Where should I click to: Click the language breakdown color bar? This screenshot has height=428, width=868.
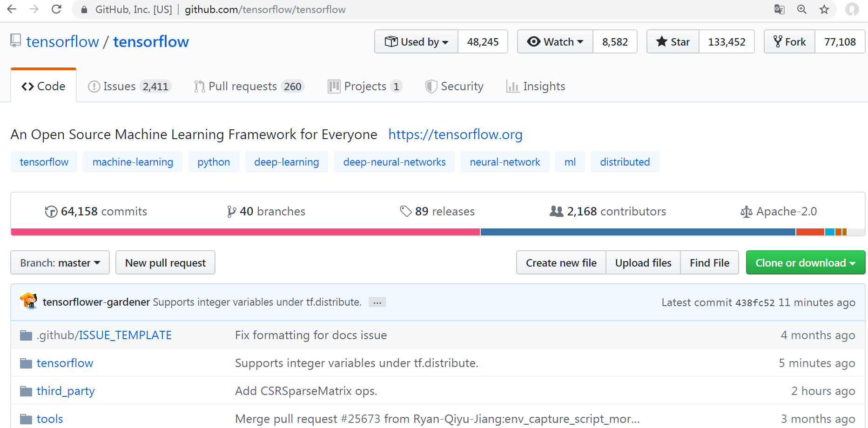437,232
